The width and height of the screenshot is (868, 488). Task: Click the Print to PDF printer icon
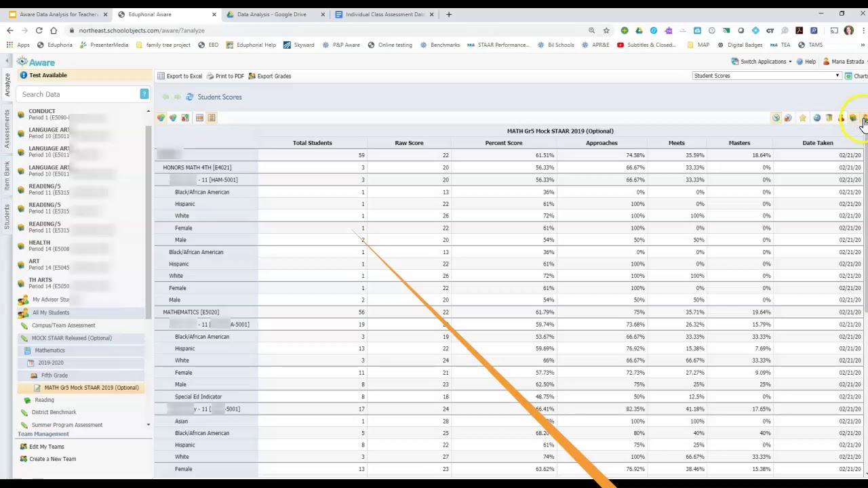click(x=210, y=76)
